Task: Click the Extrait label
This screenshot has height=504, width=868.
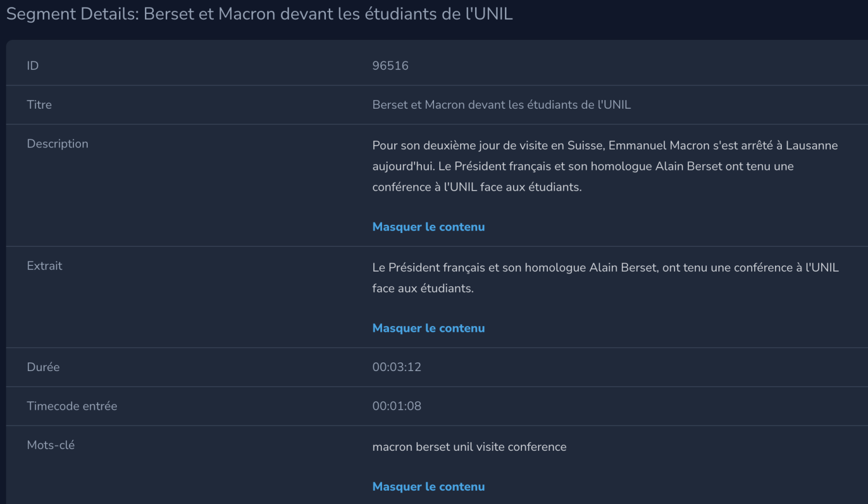Action: point(44,265)
